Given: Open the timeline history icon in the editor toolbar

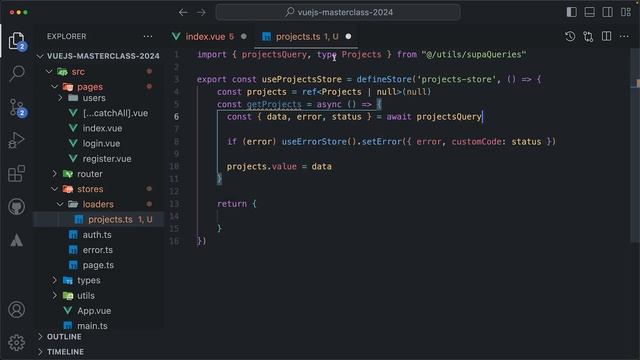Looking at the screenshot, I should click(570, 37).
